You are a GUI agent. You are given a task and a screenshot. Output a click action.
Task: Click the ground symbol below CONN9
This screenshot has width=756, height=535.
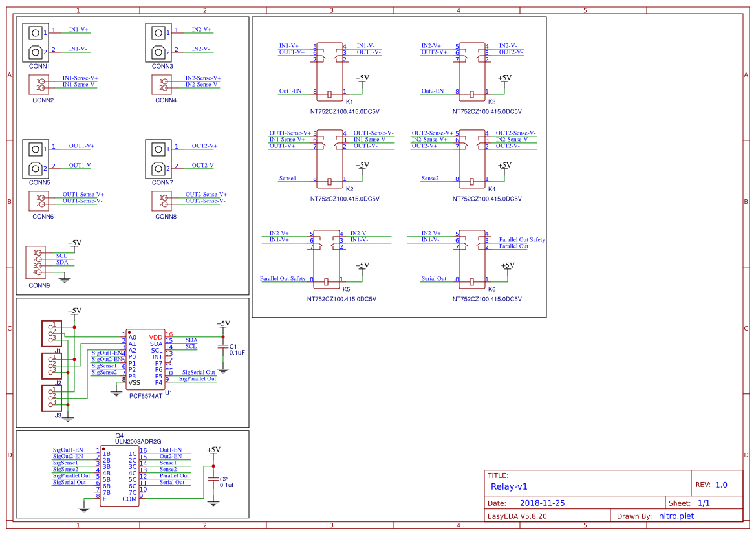click(x=64, y=279)
